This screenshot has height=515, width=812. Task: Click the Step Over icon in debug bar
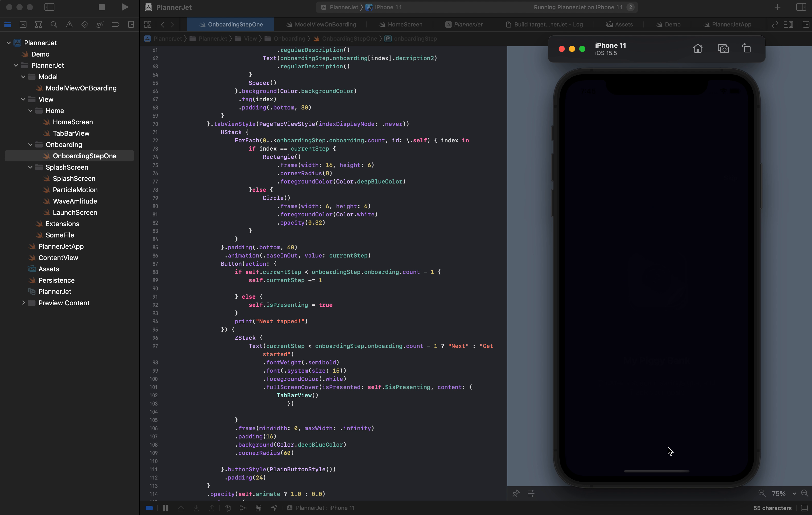coord(181,508)
